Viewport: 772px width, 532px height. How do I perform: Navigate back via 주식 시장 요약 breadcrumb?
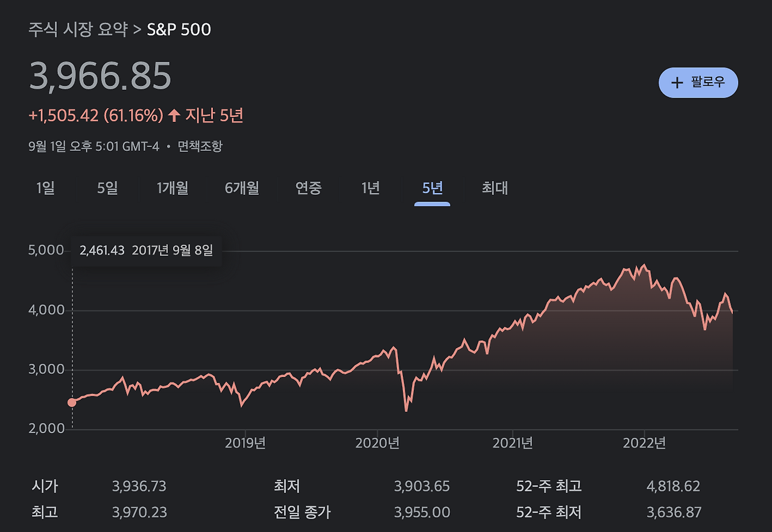80,28
